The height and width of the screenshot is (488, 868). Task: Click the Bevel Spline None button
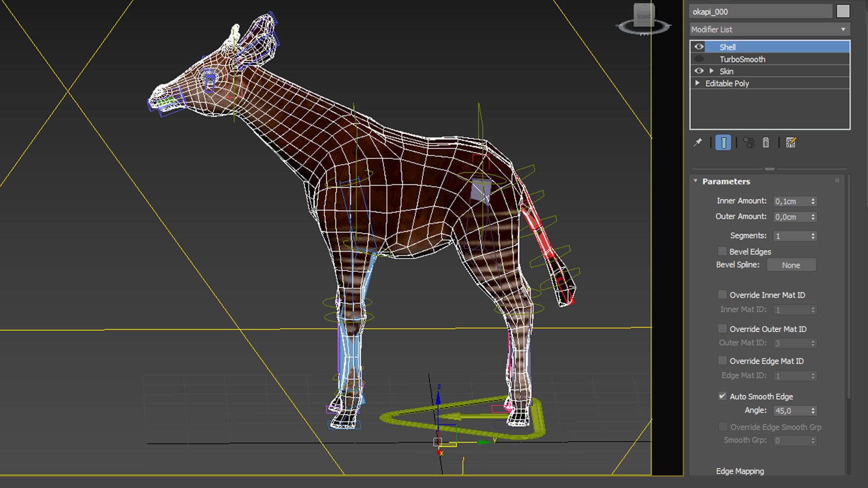click(791, 265)
